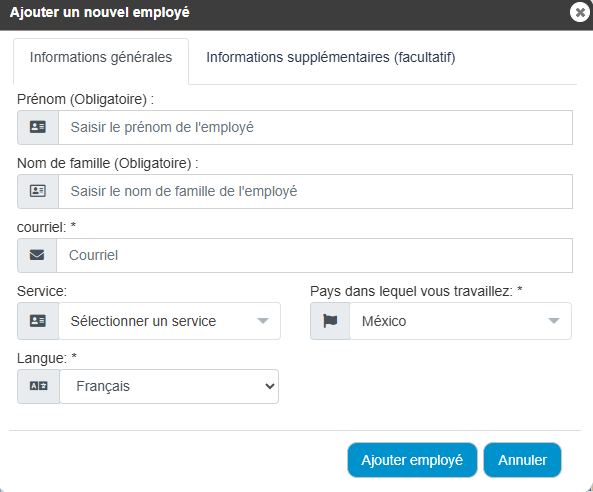593x492 pixels.
Task: Click the Annuler button
Action: (x=522, y=460)
